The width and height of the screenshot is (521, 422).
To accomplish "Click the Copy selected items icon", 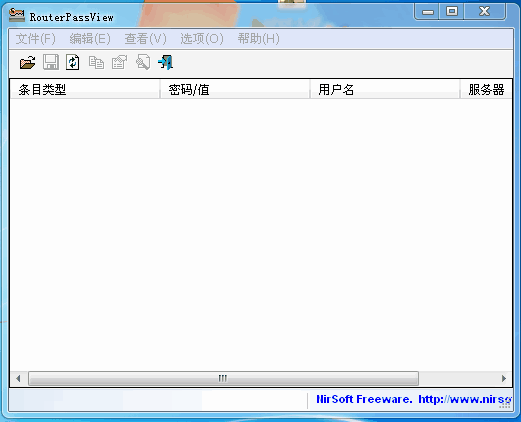I will [x=96, y=62].
